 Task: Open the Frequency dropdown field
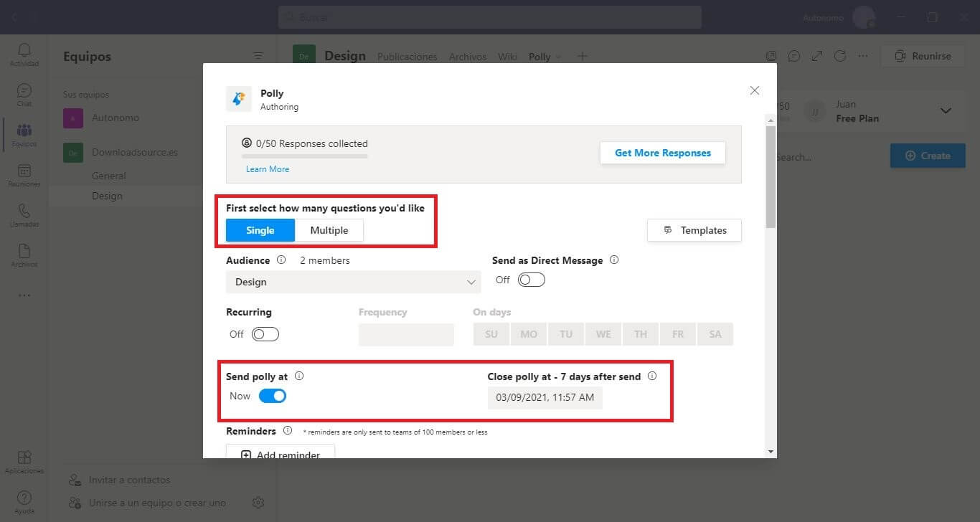[x=406, y=335]
